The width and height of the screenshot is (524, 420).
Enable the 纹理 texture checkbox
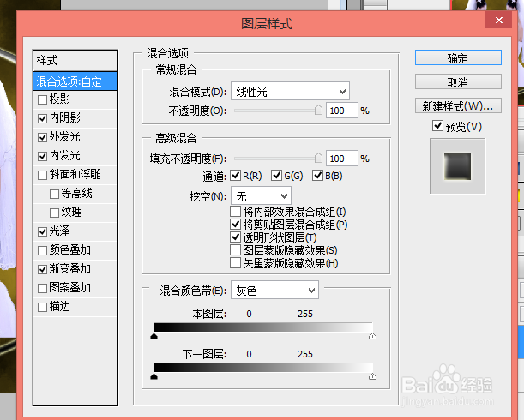coord(54,213)
